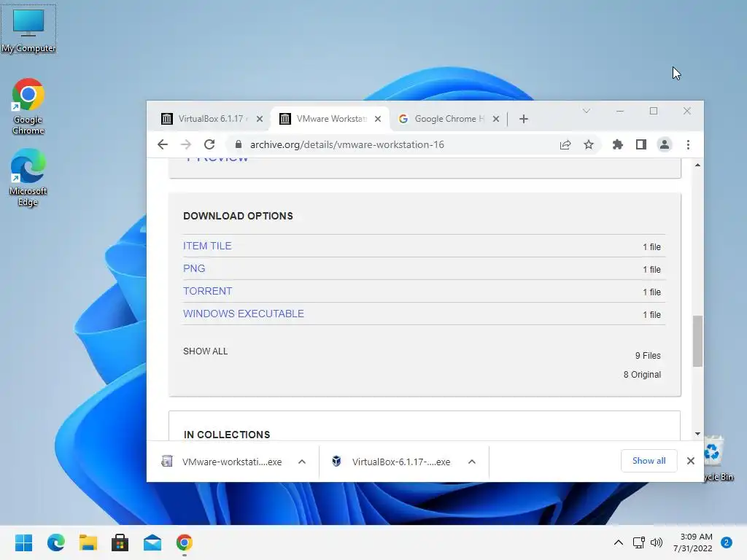
Task: Expand options for VirtualBox-6.1.17 download
Action: click(472, 462)
